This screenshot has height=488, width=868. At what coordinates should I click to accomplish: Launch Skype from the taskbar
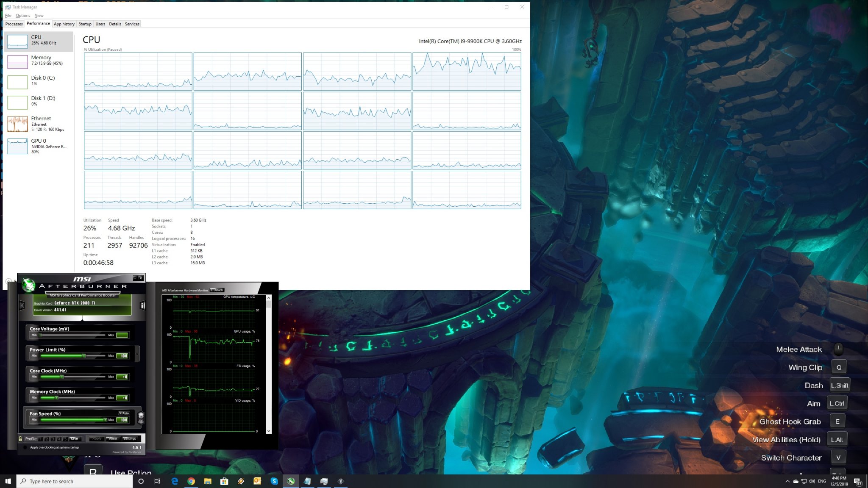tap(275, 481)
